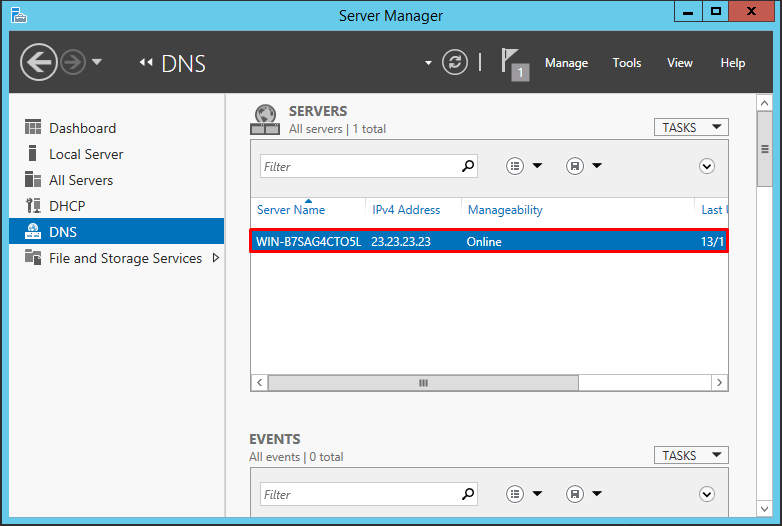782x526 pixels.
Task: Open dropdown arrow next to Servers save icon
Action: click(597, 166)
